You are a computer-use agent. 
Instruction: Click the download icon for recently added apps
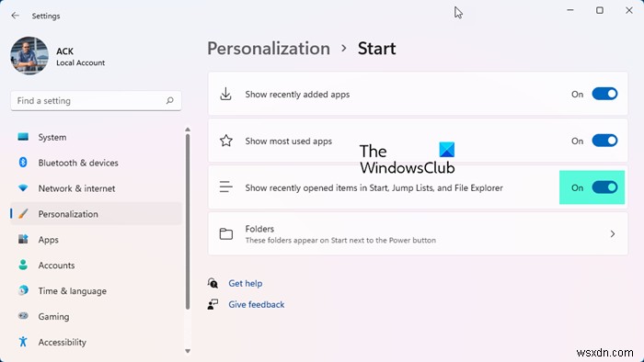(226, 94)
